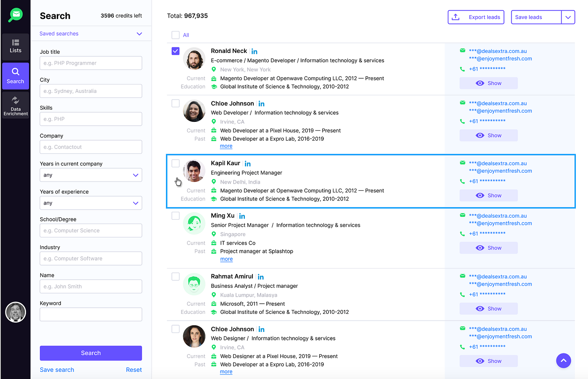The image size is (588, 379).
Task: Click the Name input field
Action: tap(91, 287)
